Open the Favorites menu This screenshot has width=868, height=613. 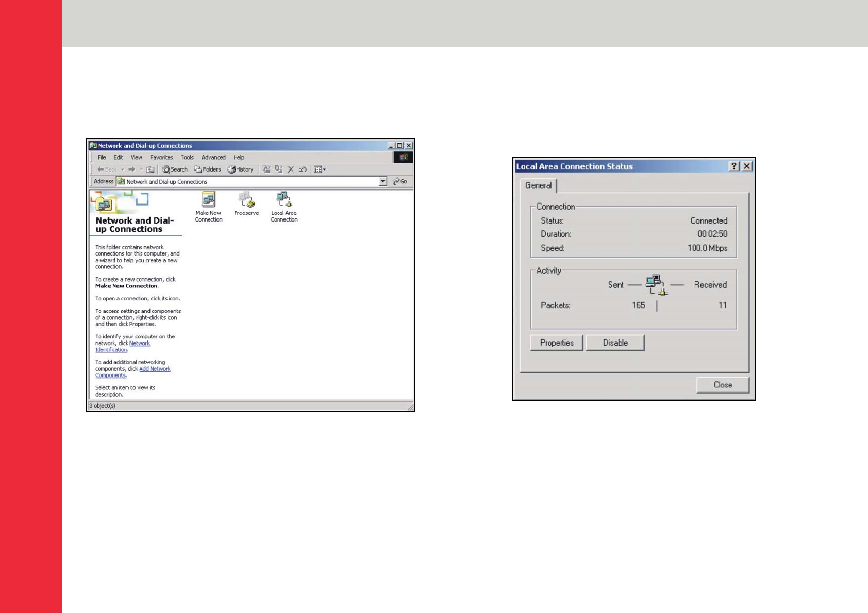[161, 157]
